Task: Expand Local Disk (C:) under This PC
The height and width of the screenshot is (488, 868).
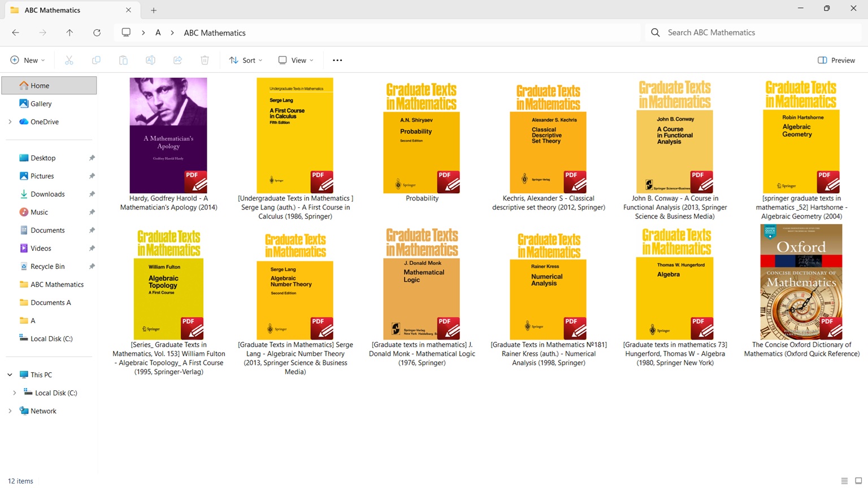Action: (x=14, y=393)
